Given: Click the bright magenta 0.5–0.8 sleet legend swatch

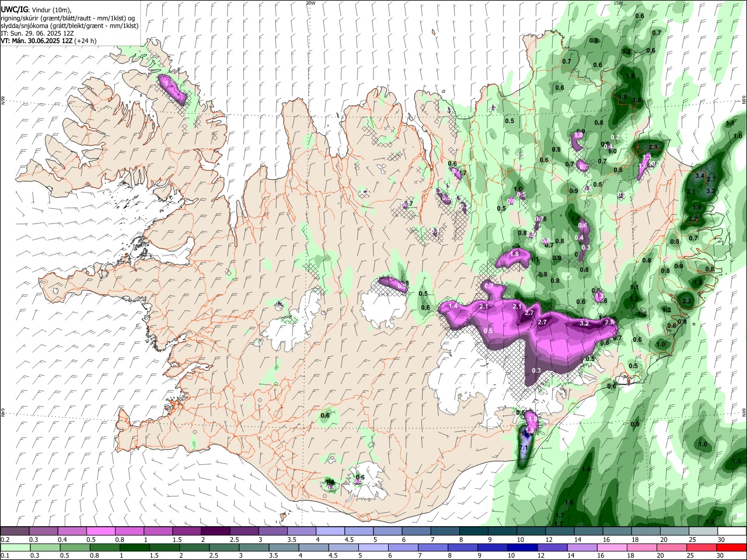Looking at the screenshot, I should click(x=100, y=531).
